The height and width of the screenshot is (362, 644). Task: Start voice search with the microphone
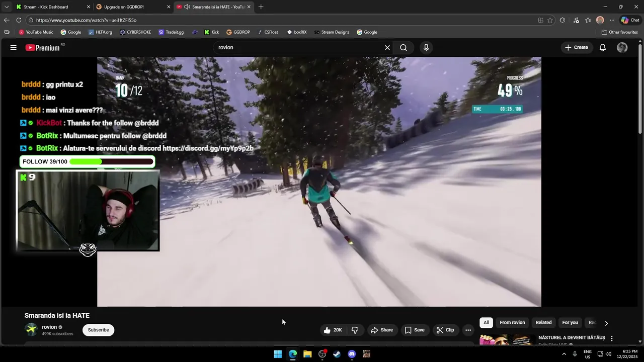(x=426, y=48)
